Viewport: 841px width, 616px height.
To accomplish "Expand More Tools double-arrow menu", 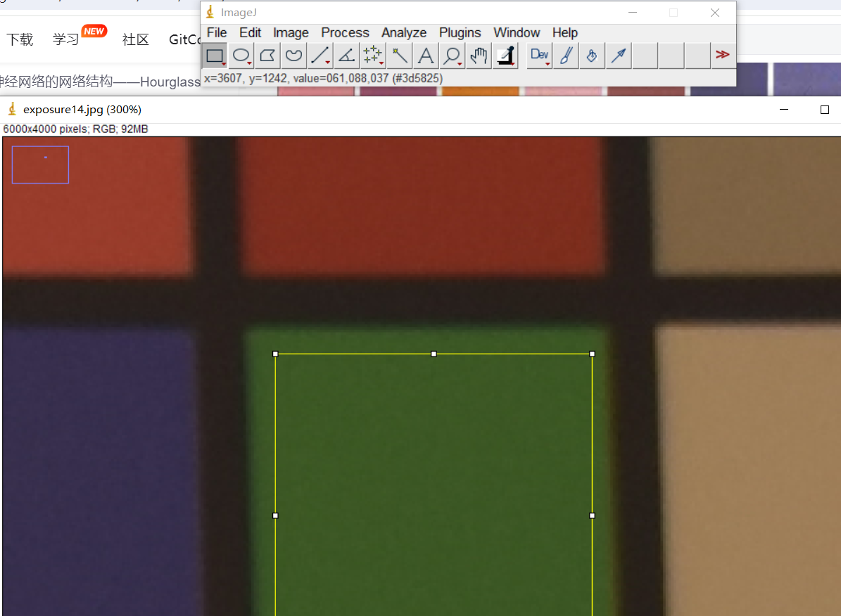I will 722,55.
